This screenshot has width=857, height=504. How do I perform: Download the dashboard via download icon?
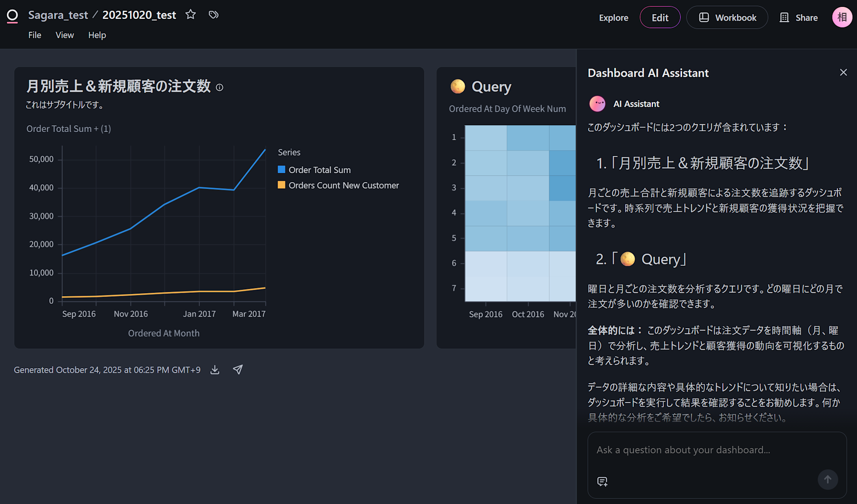(215, 370)
